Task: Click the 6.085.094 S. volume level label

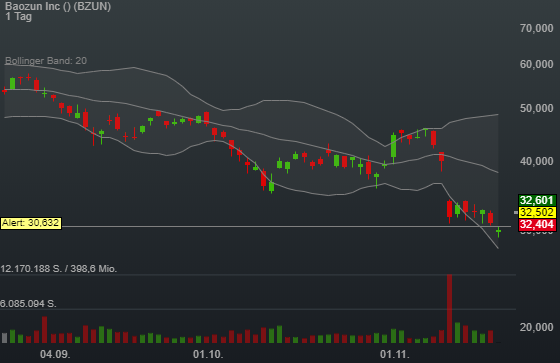Action: (x=28, y=304)
